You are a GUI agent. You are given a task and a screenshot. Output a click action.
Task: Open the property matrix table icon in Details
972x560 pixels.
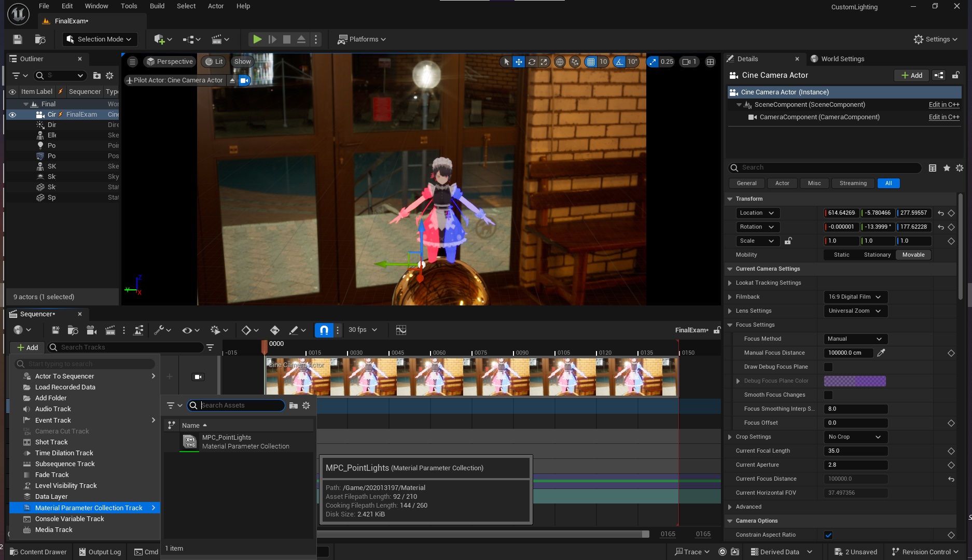click(933, 168)
